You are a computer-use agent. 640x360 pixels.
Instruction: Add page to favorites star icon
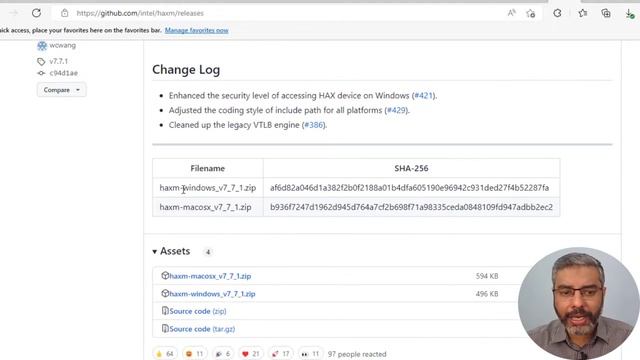pyautogui.click(x=531, y=13)
